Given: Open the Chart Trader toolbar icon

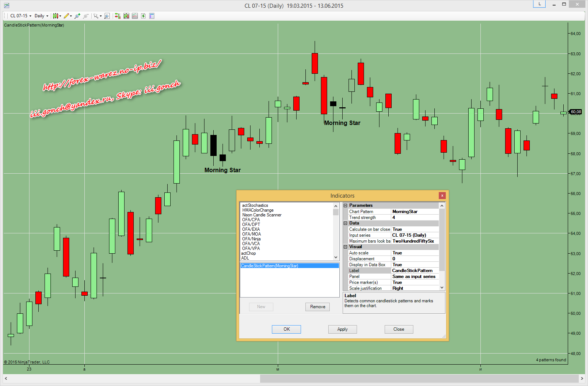Looking at the screenshot, I should tap(118, 16).
